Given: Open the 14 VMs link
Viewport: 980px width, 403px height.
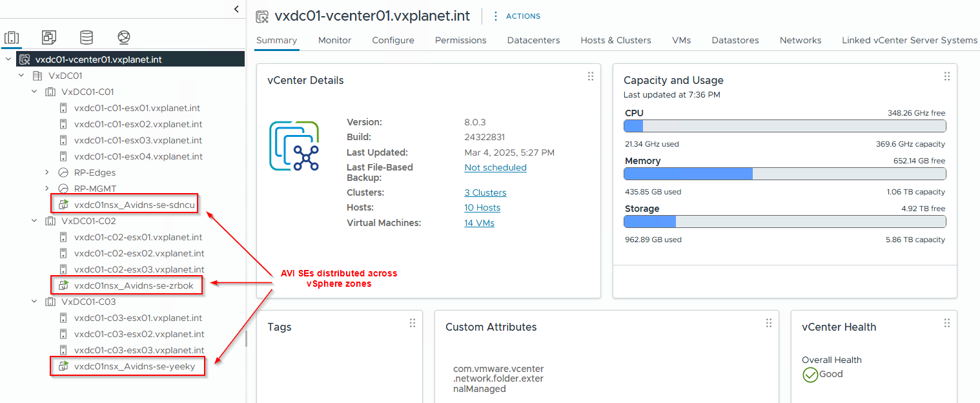Looking at the screenshot, I should [x=479, y=223].
